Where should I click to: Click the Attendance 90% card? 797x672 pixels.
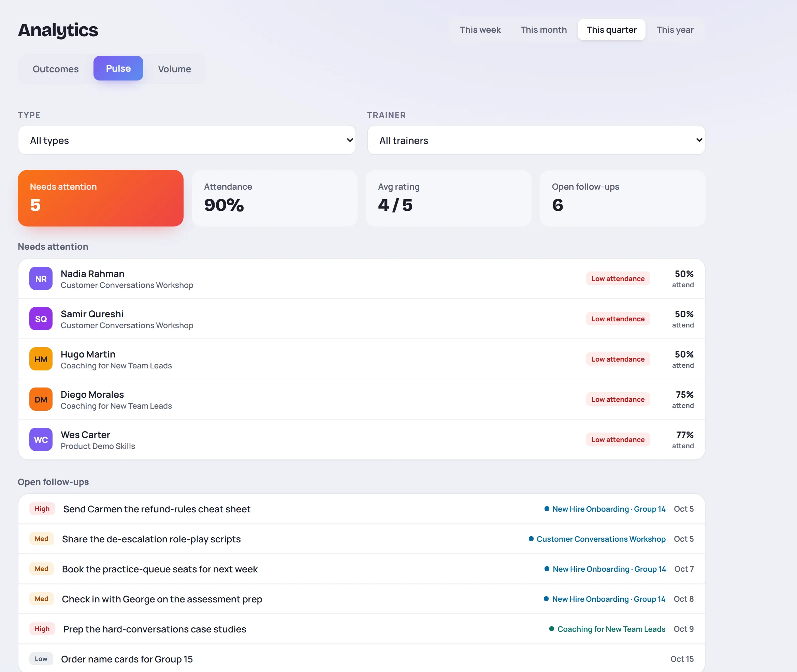(x=275, y=198)
